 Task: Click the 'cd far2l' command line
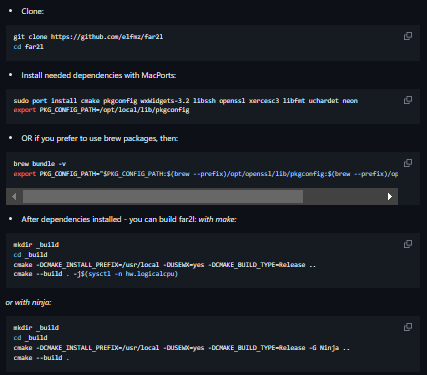[x=29, y=47]
